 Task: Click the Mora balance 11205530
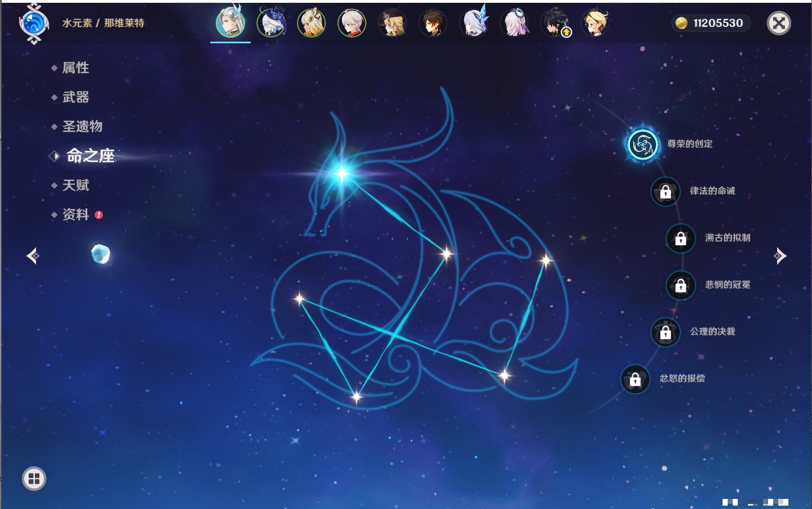coord(718,23)
